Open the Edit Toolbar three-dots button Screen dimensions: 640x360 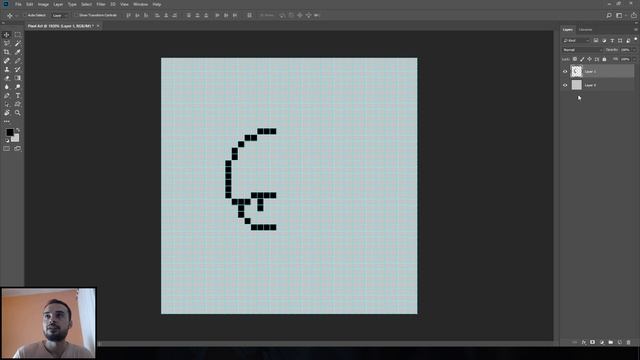[x=7, y=121]
